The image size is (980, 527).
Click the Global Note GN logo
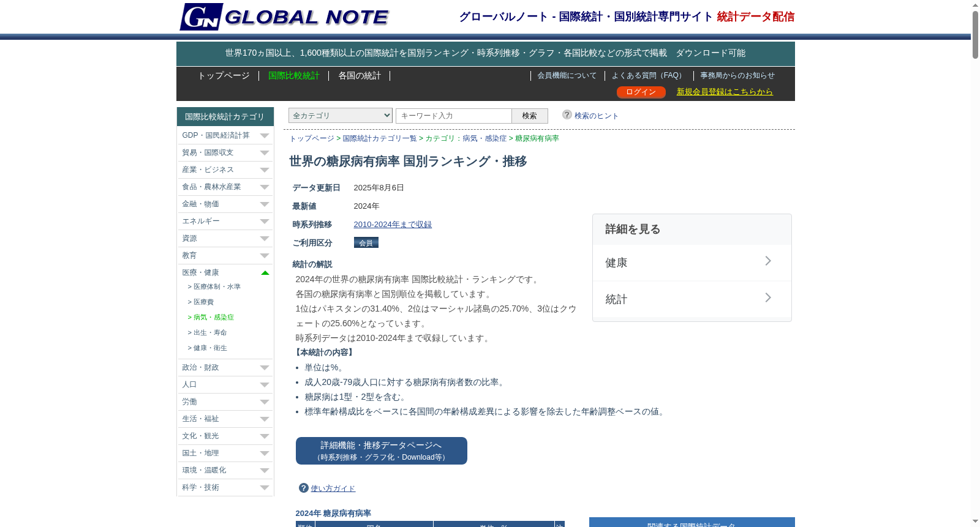284,17
